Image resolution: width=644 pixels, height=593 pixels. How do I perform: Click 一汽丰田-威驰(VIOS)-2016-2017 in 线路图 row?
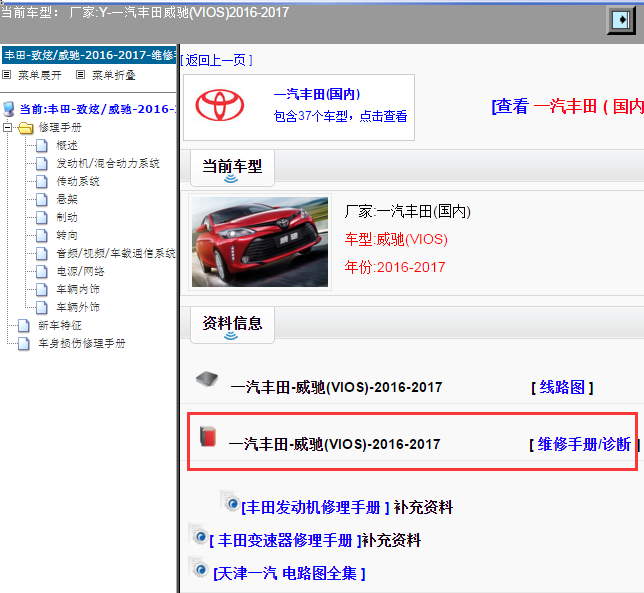click(x=336, y=387)
